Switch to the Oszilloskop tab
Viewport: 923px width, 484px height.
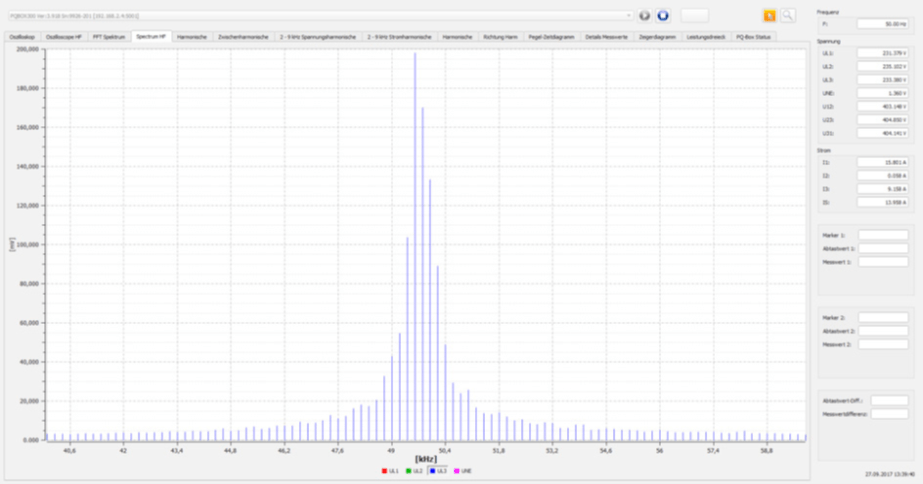(23, 36)
